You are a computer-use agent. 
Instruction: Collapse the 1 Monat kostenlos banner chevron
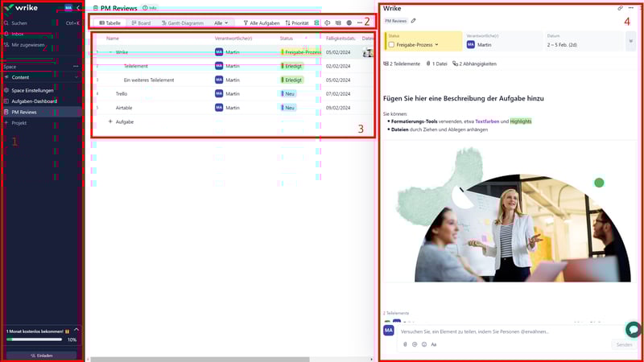tap(76, 330)
